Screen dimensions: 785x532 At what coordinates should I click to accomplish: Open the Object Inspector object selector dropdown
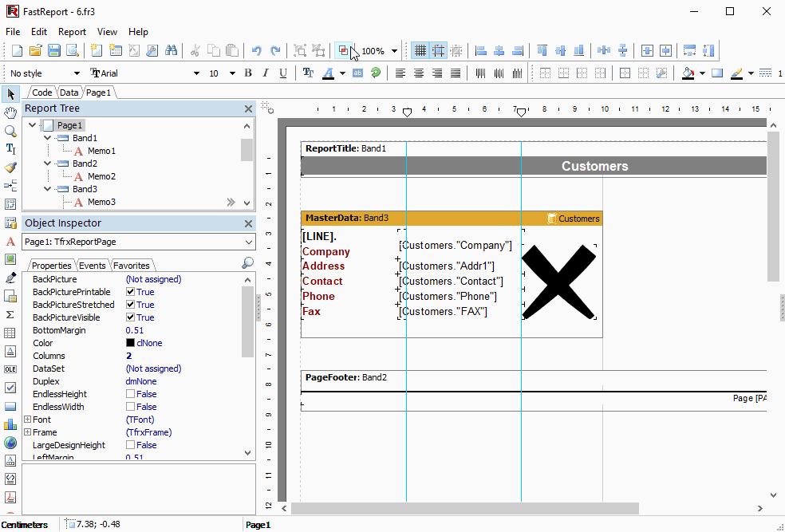249,242
